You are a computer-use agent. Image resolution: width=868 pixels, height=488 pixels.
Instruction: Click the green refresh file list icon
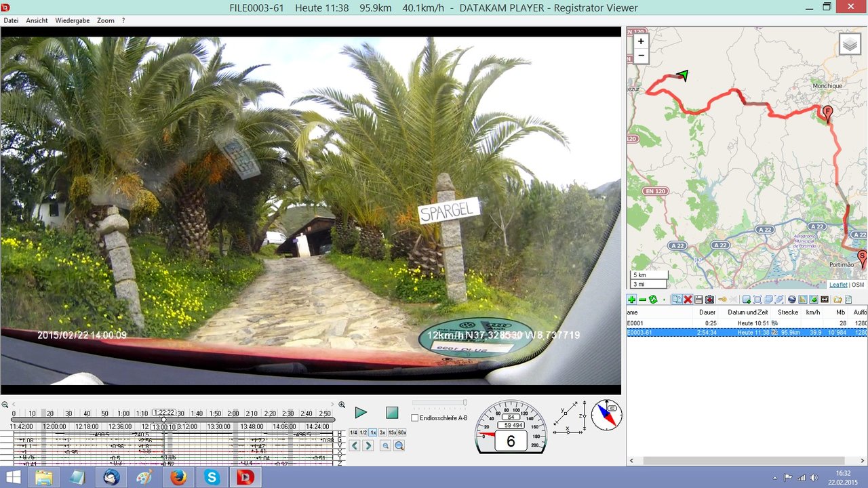[653, 300]
